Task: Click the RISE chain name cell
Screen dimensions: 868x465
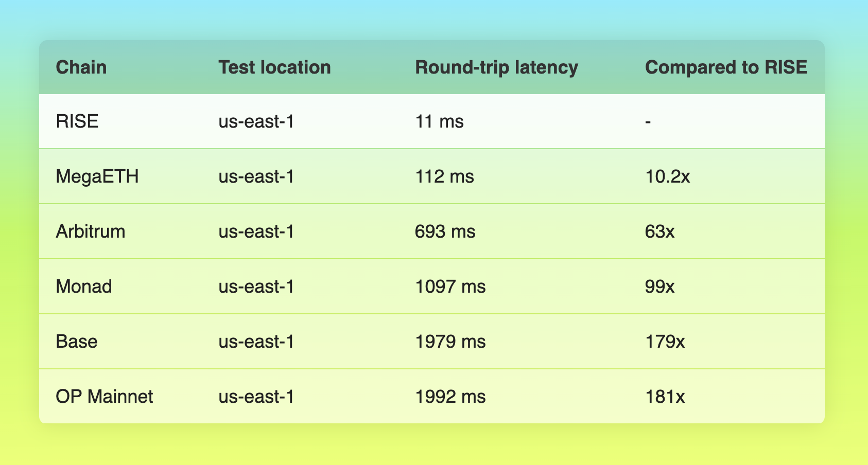Action: click(x=77, y=122)
